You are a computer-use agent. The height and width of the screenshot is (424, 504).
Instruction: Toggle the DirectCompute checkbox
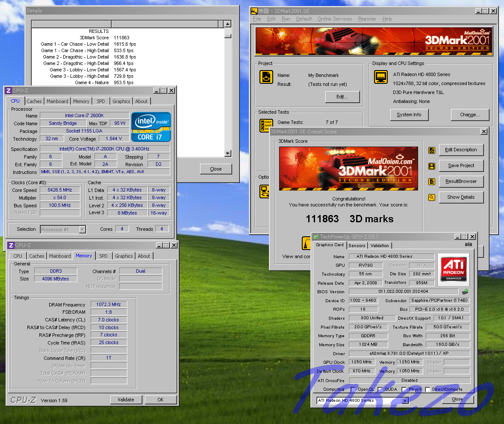click(x=427, y=389)
